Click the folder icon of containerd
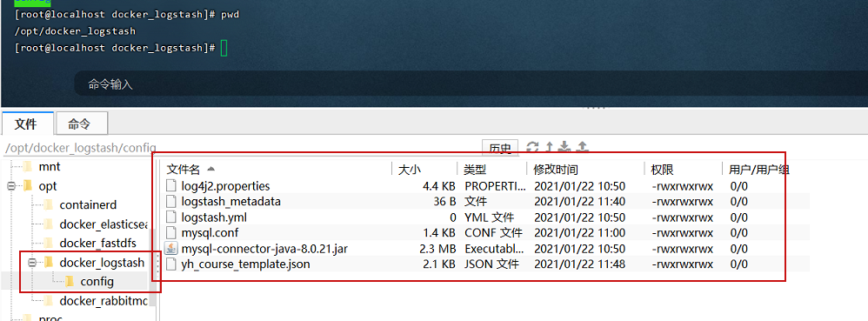 49,204
